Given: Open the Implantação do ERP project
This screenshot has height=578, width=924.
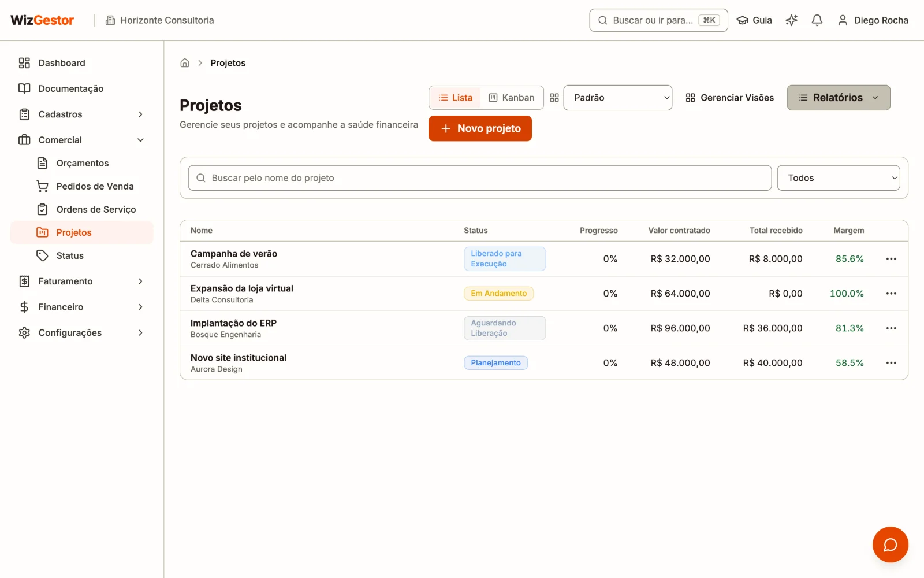Looking at the screenshot, I should (233, 323).
